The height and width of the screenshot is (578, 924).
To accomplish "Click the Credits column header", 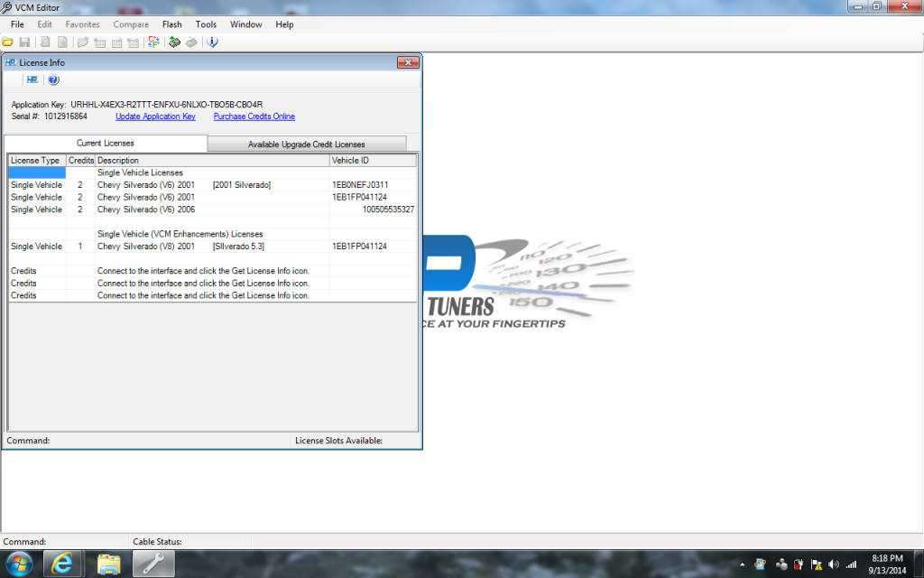I will (x=80, y=160).
